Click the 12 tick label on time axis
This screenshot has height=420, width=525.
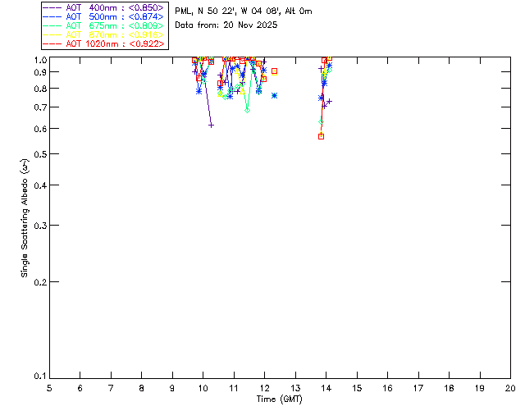pos(265,386)
